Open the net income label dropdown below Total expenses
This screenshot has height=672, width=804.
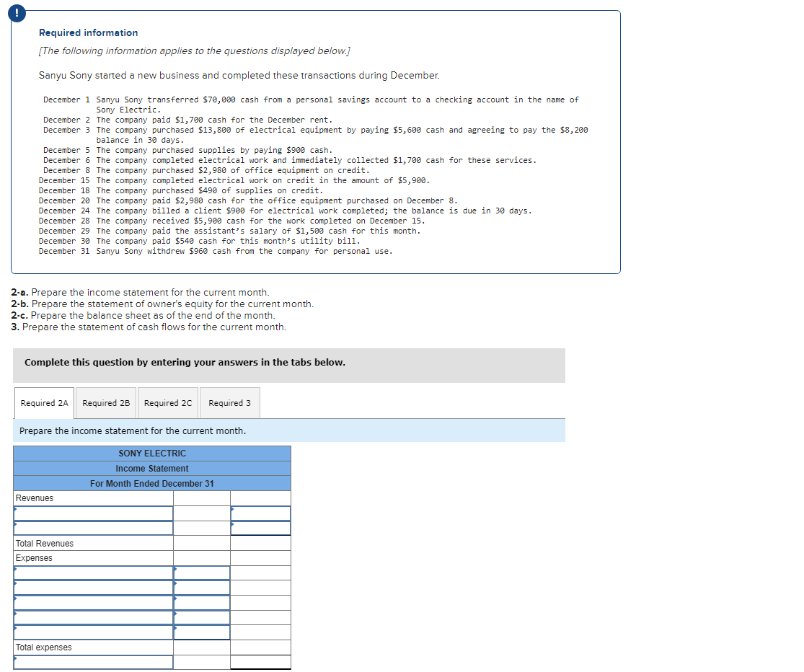(94, 661)
